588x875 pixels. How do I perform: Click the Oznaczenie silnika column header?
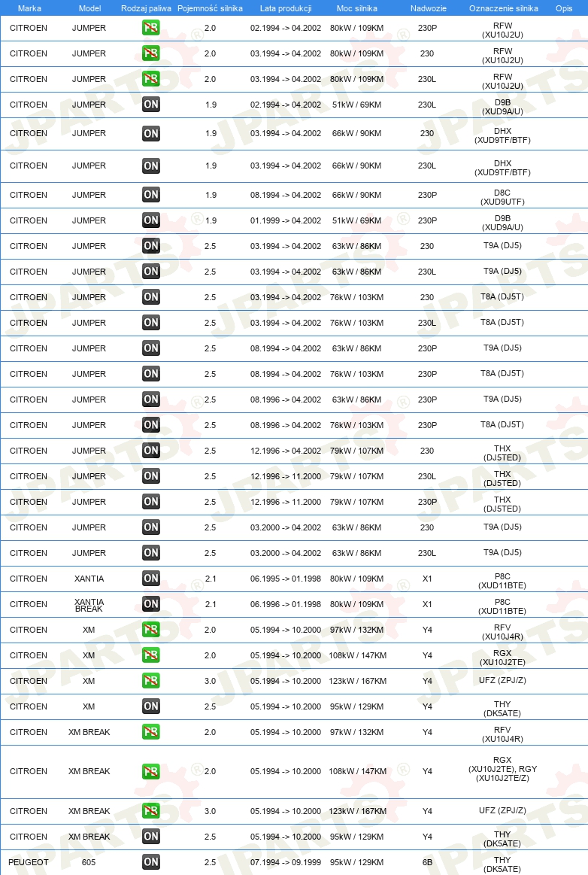coord(504,8)
